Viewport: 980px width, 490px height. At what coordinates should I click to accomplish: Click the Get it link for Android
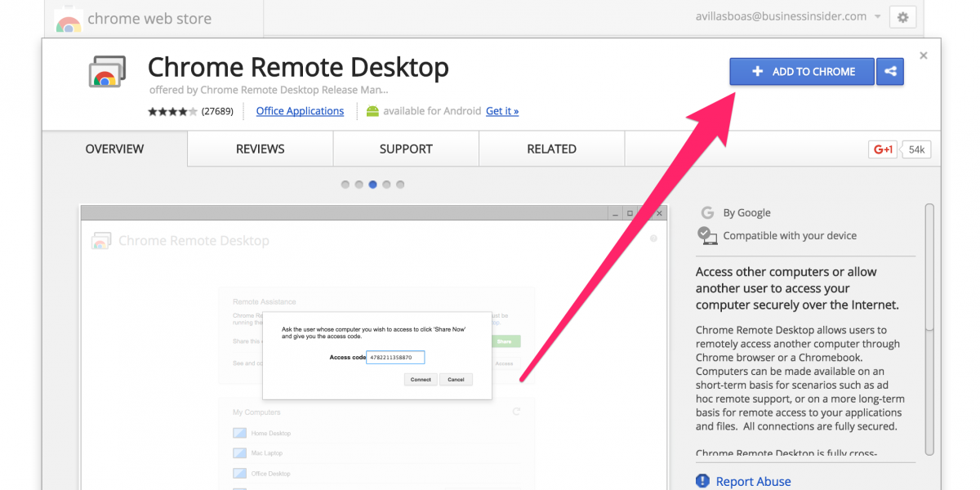[x=502, y=111]
